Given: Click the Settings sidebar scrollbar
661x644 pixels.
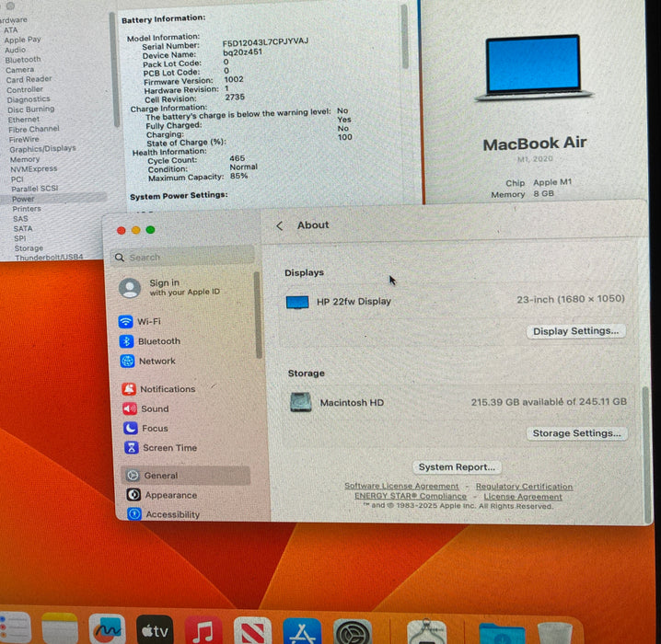Looking at the screenshot, I should tap(258, 315).
